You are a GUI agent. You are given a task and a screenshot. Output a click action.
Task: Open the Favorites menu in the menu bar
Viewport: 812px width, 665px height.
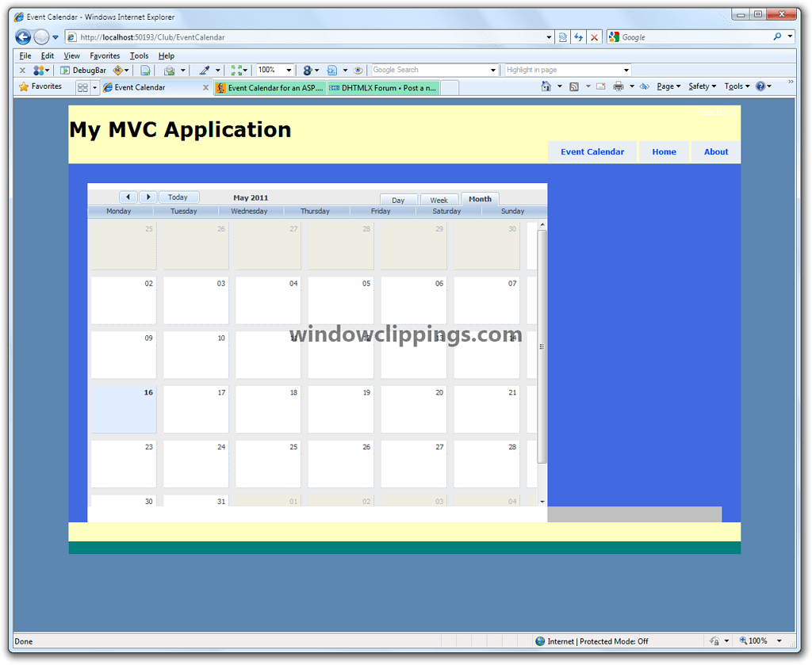[105, 55]
